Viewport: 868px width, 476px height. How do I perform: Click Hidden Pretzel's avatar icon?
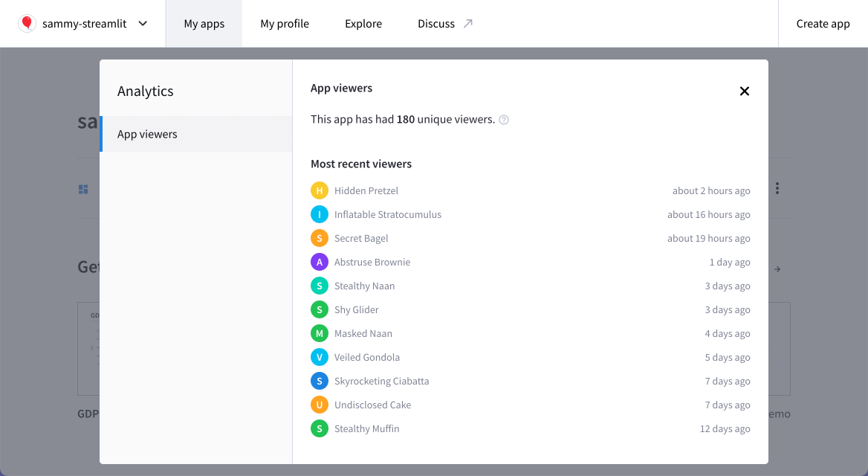(x=320, y=190)
